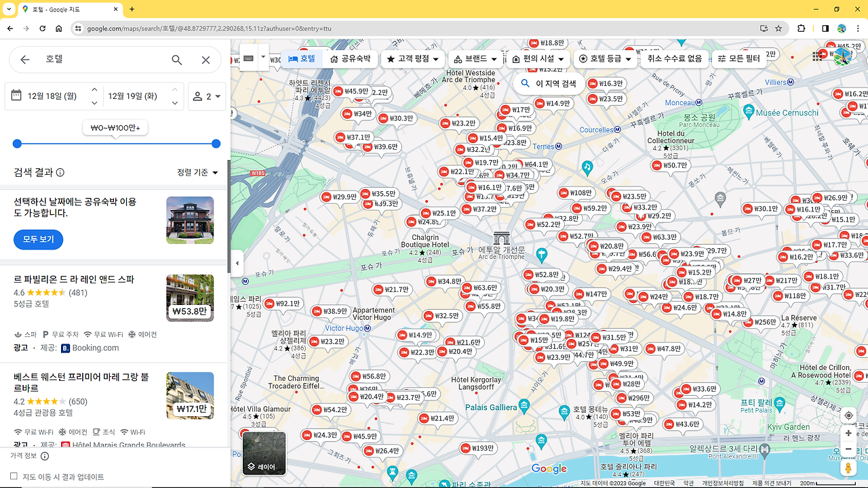Screen dimensions: 868x488
Task: Click the Palais Galliera museum pin
Action: coord(523,407)
